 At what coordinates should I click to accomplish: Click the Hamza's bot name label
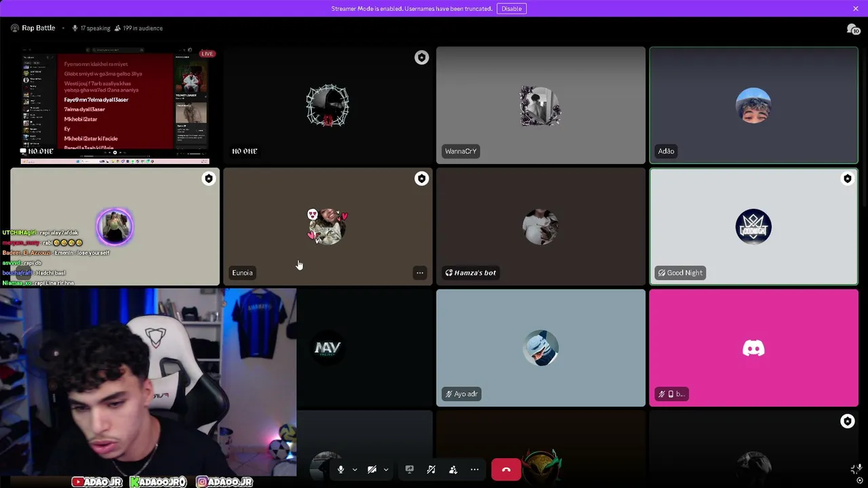[471, 272]
